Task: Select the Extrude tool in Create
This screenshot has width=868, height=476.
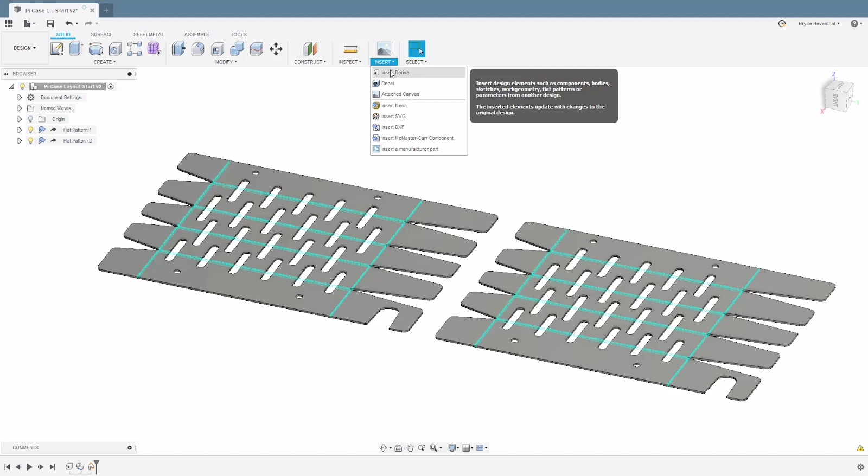Action: (x=76, y=49)
